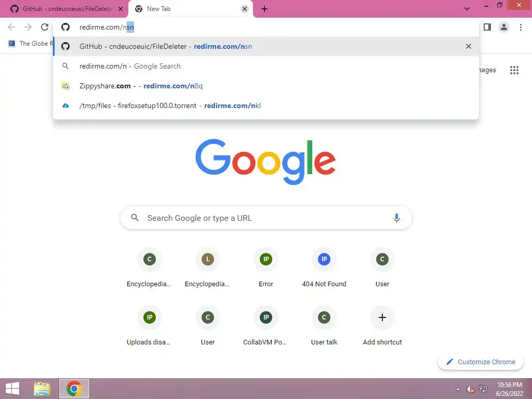The height and width of the screenshot is (399, 532).
Task: Open the User shortcut beside 404 Not Found
Action: point(382,268)
